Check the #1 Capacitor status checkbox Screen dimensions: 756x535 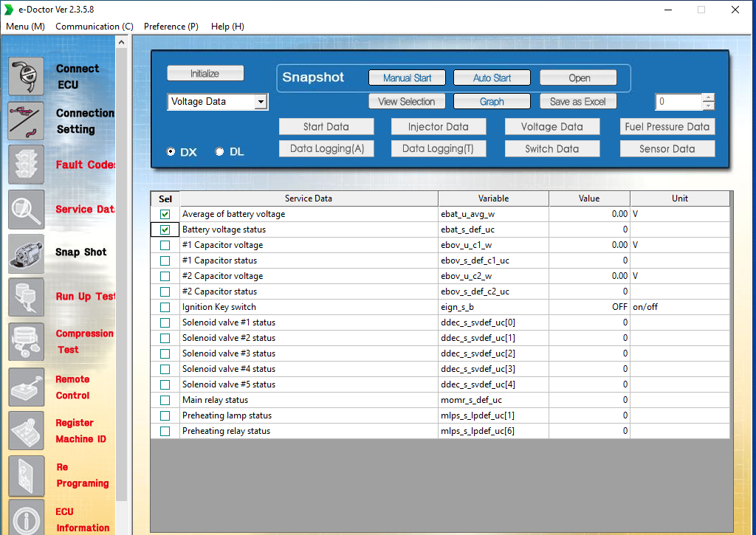pos(165,260)
